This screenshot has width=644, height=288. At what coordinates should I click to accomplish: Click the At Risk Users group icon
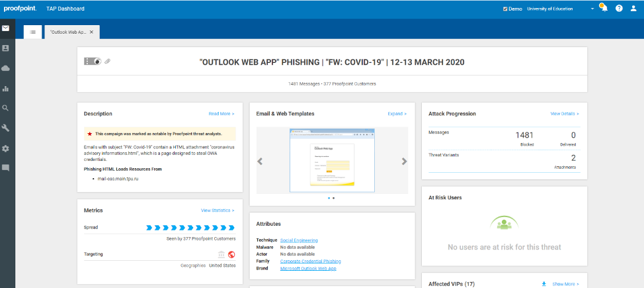tap(504, 224)
